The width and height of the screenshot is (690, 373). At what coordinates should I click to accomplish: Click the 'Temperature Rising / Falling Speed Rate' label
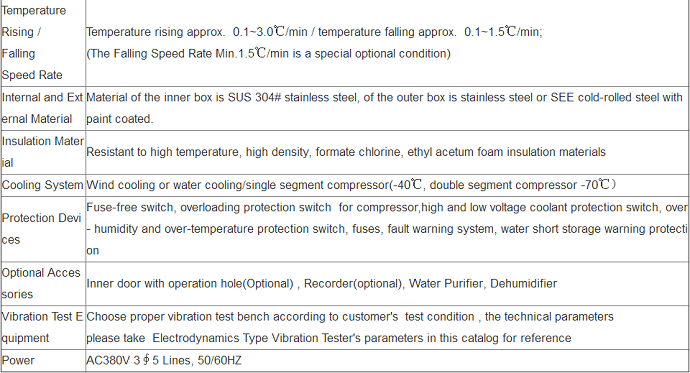[34, 43]
